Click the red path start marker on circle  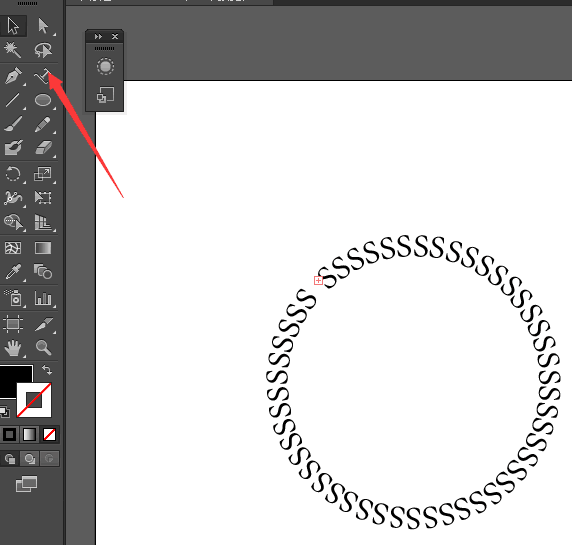pyautogui.click(x=318, y=280)
